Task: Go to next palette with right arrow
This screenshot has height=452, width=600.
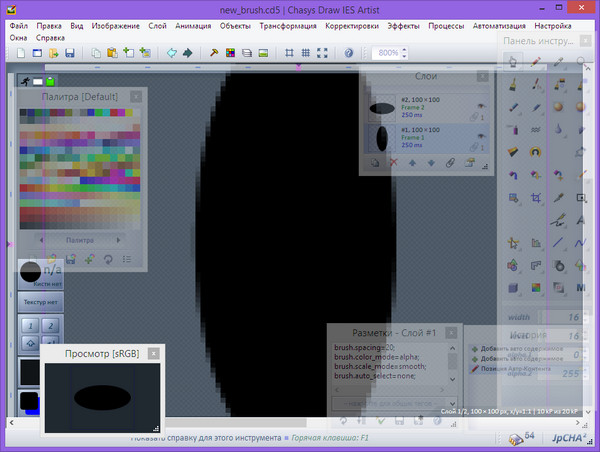Action: (117, 241)
